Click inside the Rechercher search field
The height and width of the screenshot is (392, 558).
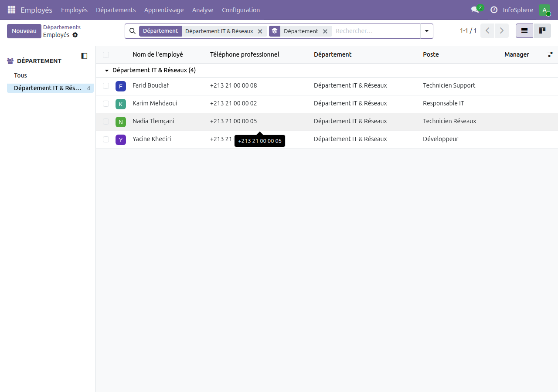click(375, 31)
